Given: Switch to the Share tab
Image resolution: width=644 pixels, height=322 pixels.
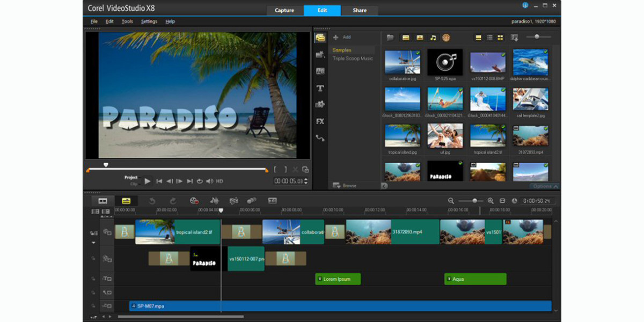Looking at the screenshot, I should [360, 10].
